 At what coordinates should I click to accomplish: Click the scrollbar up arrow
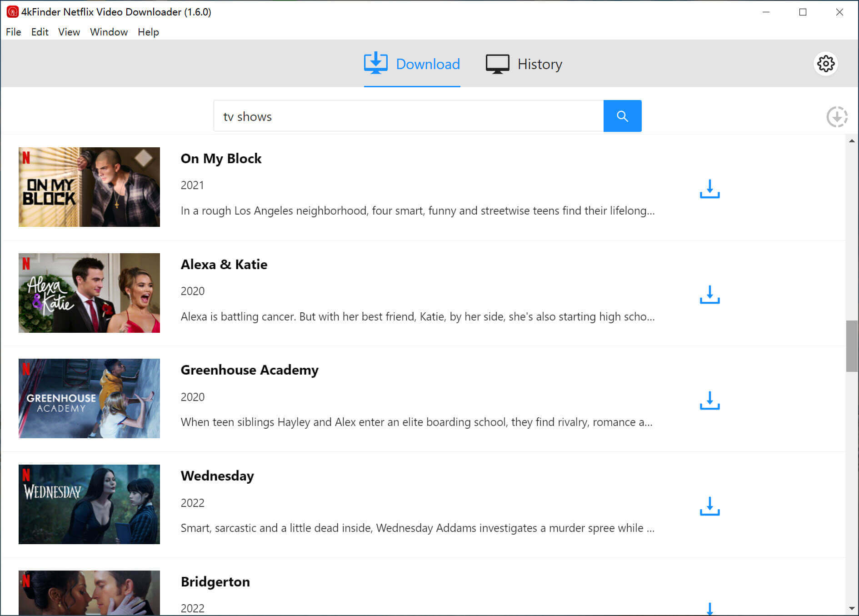852,141
